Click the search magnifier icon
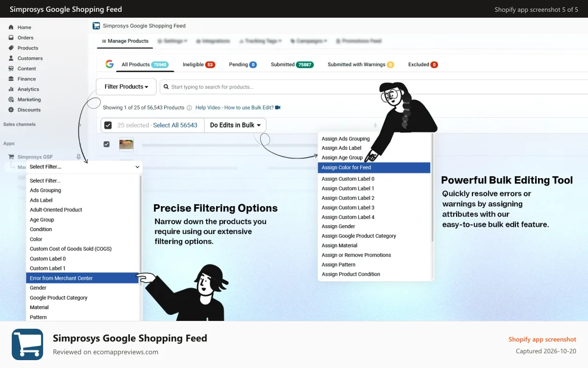Screen dimensions: 588x368 coord(166,87)
